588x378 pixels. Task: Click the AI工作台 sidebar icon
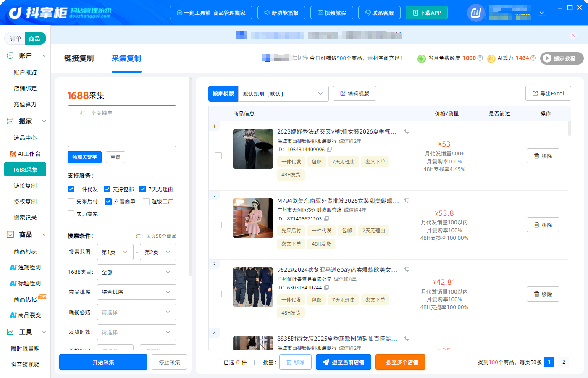coord(13,154)
